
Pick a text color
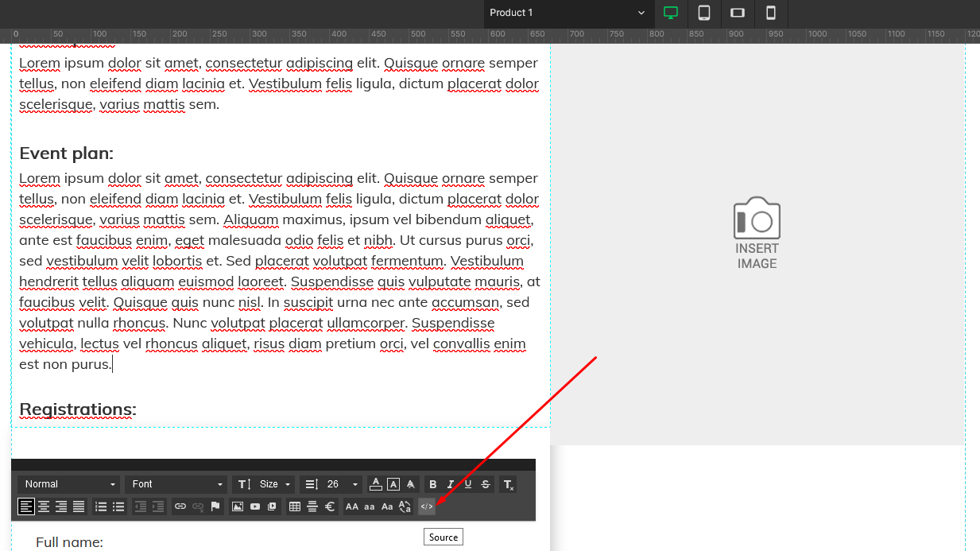(376, 484)
